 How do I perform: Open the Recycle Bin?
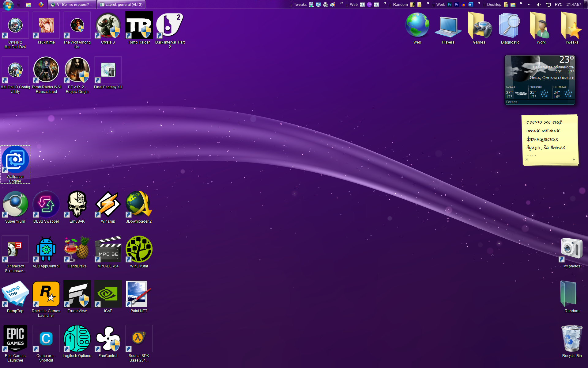pos(571,339)
